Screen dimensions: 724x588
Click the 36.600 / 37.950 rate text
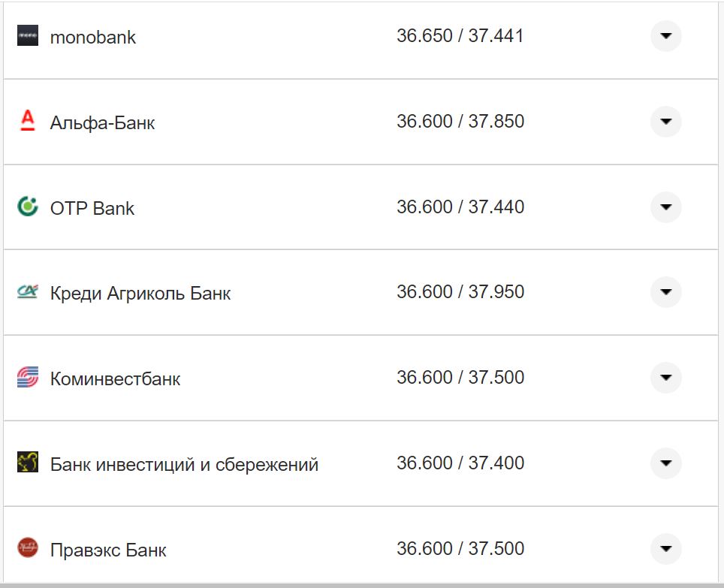pyautogui.click(x=463, y=291)
